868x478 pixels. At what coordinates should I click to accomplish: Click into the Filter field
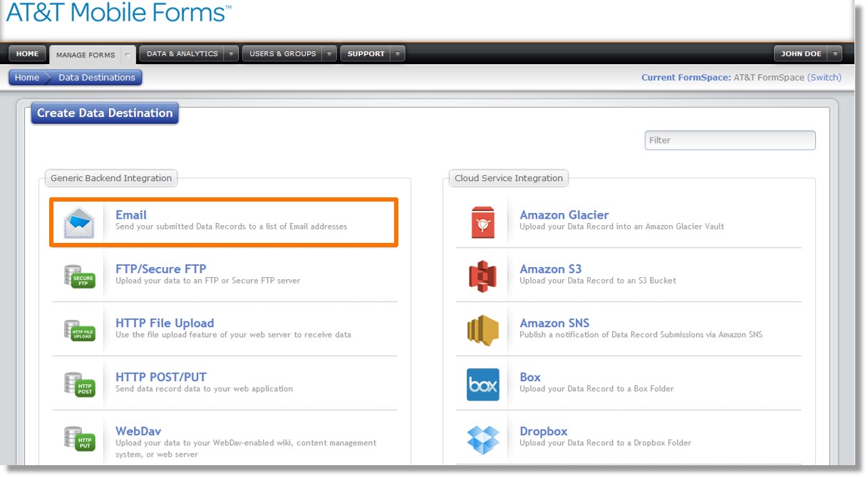(730, 140)
